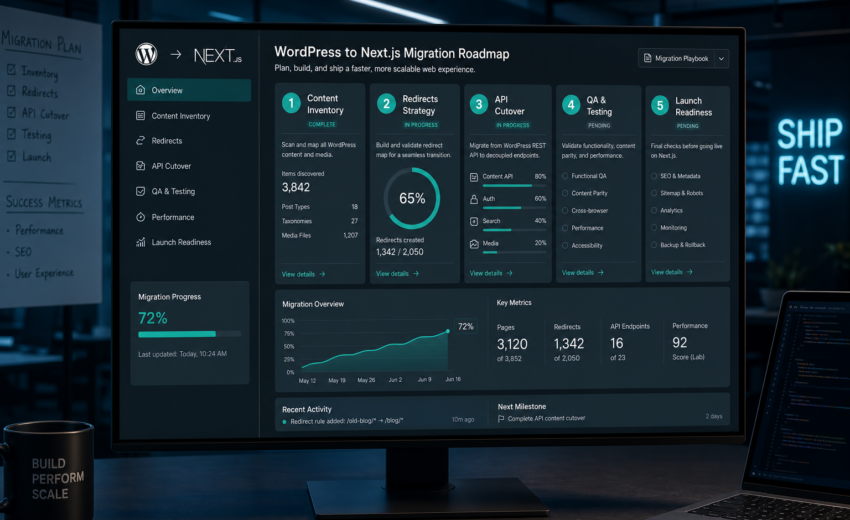The width and height of the screenshot is (850, 520).
Task: Click the API Endpoints 16 metric
Action: (629, 342)
